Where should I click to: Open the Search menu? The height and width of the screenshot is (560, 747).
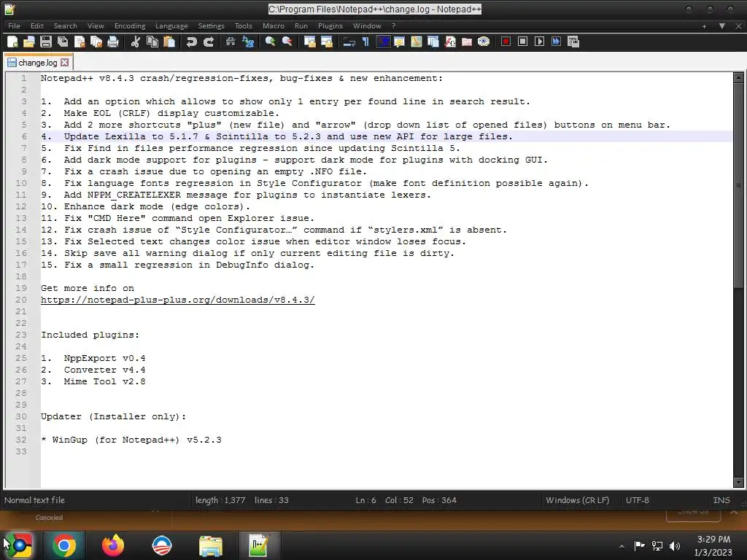click(x=65, y=26)
